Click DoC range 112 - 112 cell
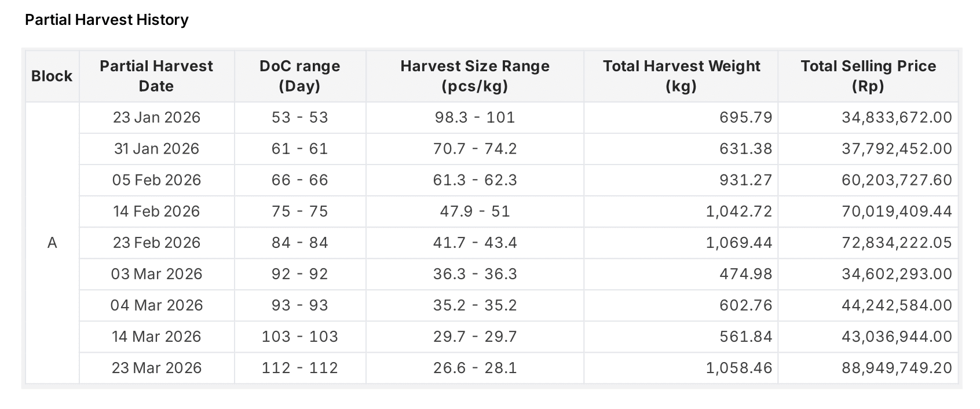 point(299,368)
